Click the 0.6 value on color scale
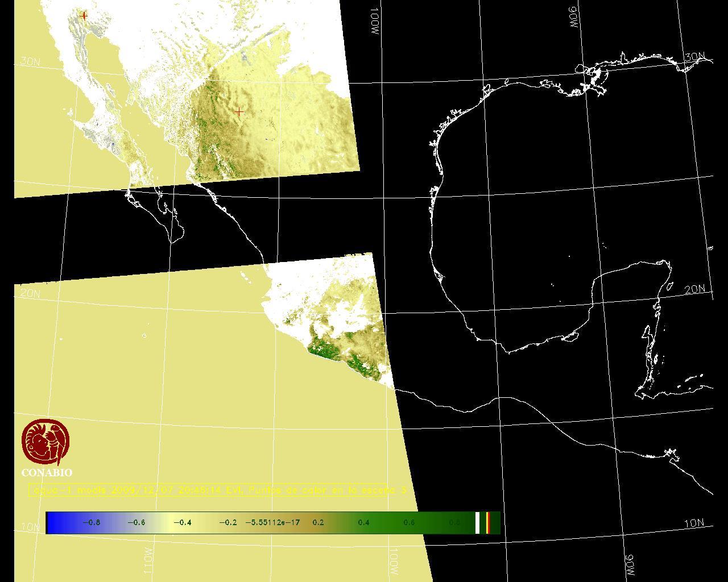Screen dimensions: 728x582 coord(409,522)
